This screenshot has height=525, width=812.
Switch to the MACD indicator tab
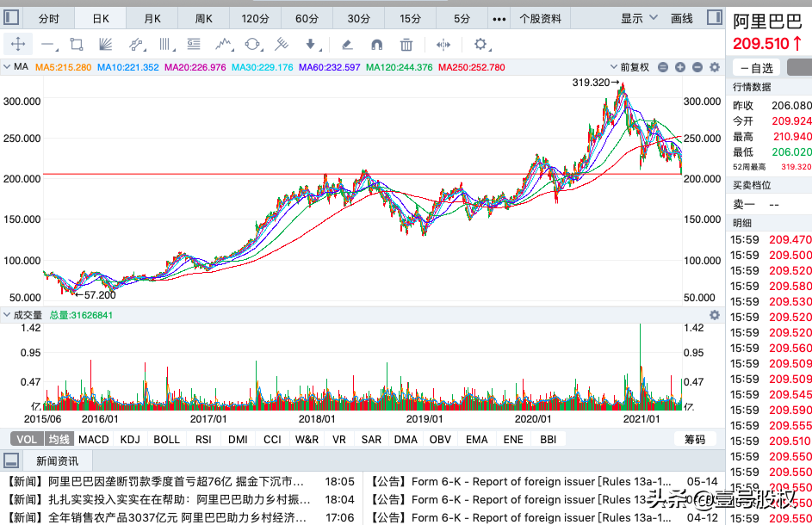[93, 439]
